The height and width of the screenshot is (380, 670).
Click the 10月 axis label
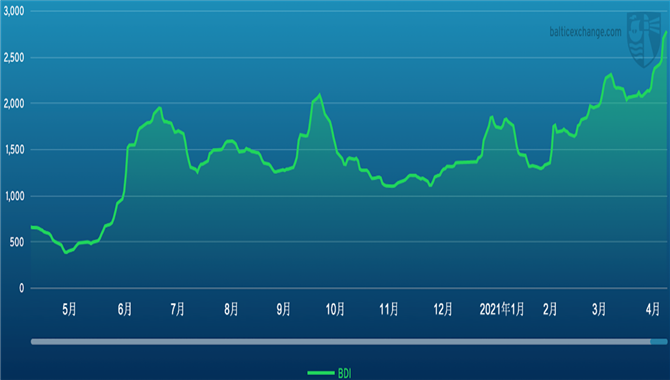coord(335,309)
